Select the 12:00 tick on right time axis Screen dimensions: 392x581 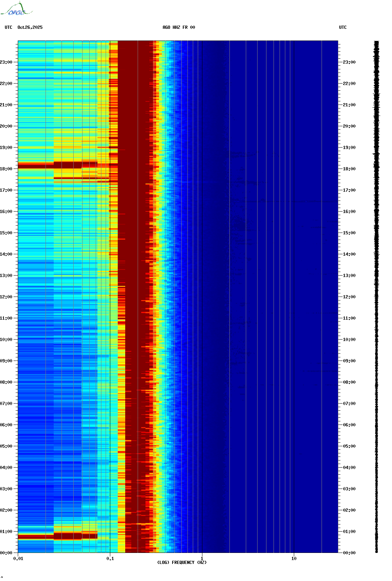click(x=349, y=297)
